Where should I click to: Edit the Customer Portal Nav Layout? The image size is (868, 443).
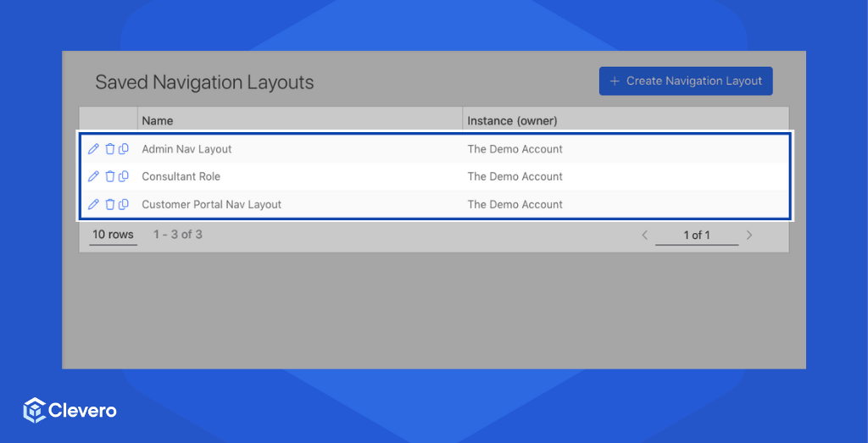coord(93,204)
